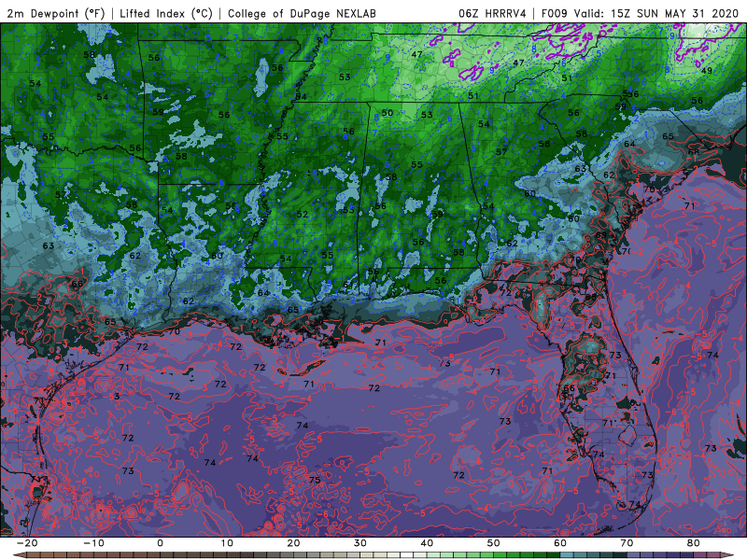Click the "F009 Valid: 15Z SUN MAY 31 2020" text
The width and height of the screenshot is (747, 560).
click(x=640, y=13)
